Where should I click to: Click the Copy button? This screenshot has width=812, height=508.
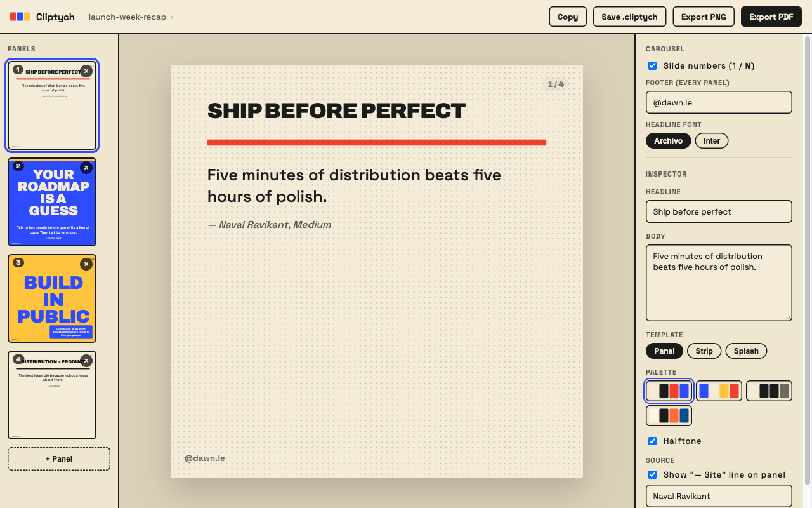click(x=568, y=17)
